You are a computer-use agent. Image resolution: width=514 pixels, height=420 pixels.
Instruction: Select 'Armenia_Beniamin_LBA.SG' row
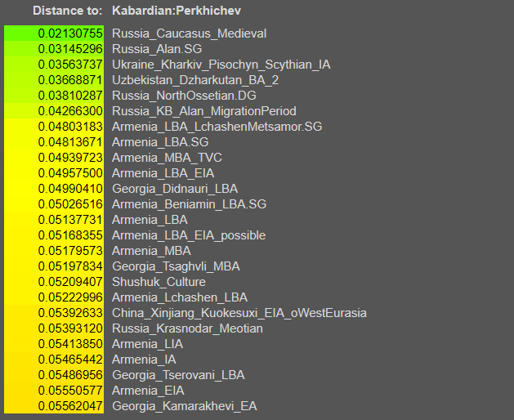(189, 204)
